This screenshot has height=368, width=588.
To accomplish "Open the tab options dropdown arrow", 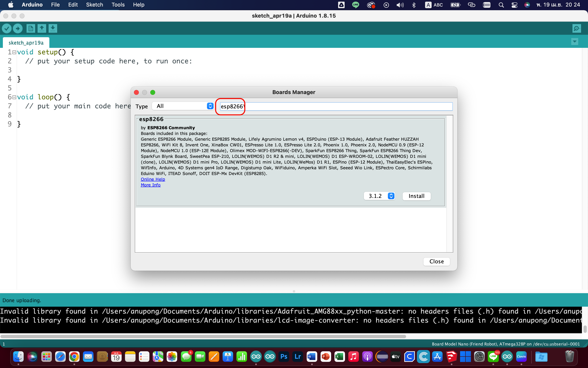I will 575,42.
